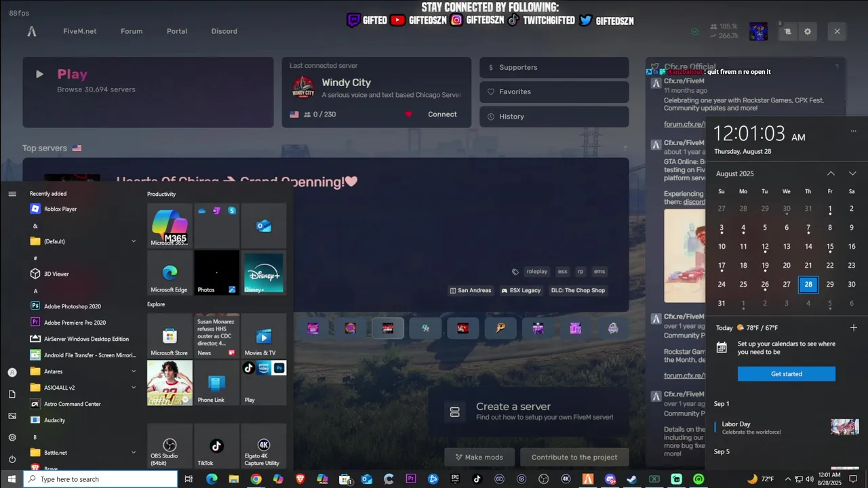868x488 pixels.
Task: Open the Microsoft Store tile
Action: click(170, 335)
